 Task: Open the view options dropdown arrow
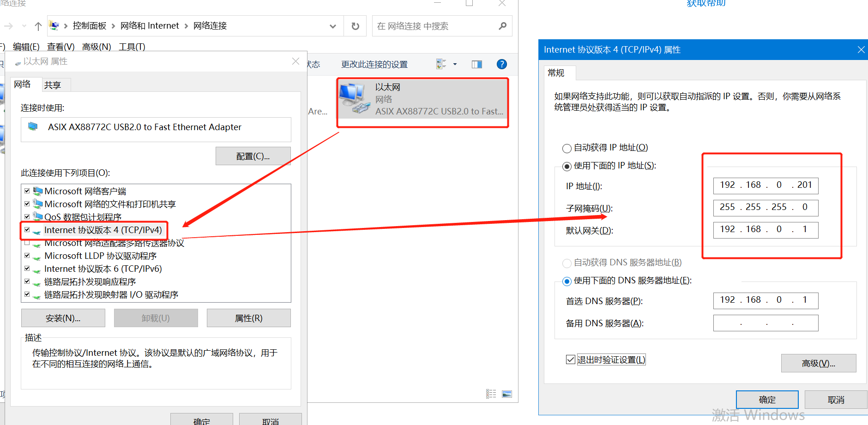(x=455, y=65)
